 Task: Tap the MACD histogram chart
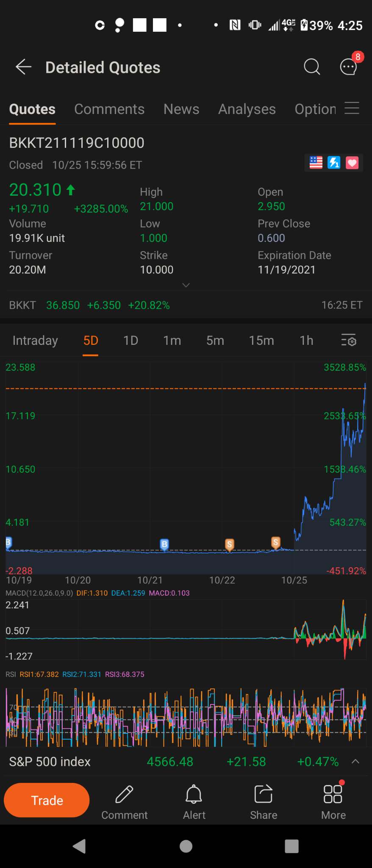(186, 630)
